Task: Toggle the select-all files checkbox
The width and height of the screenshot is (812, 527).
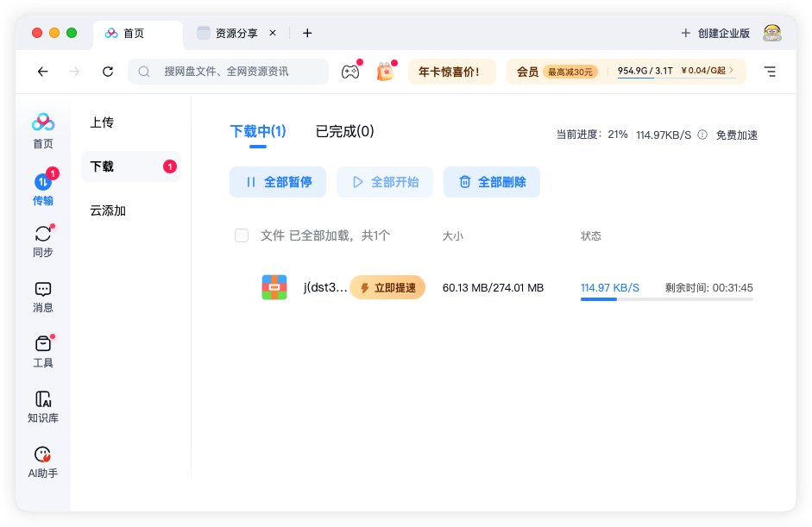Action: [242, 235]
